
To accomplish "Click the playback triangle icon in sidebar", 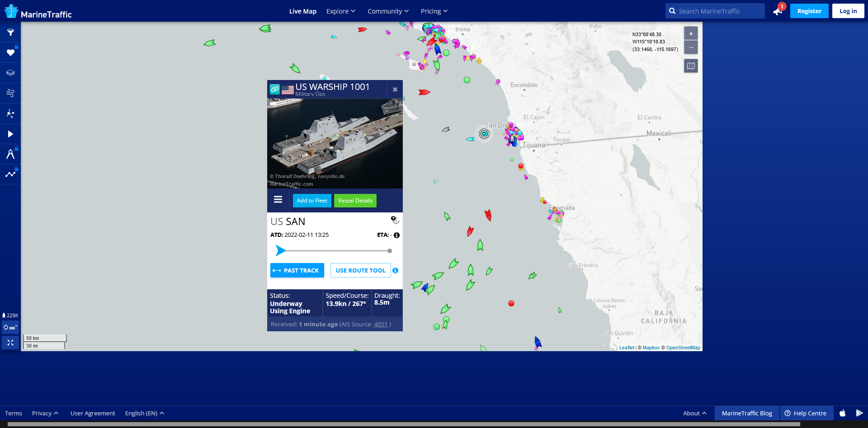I will click(x=10, y=134).
